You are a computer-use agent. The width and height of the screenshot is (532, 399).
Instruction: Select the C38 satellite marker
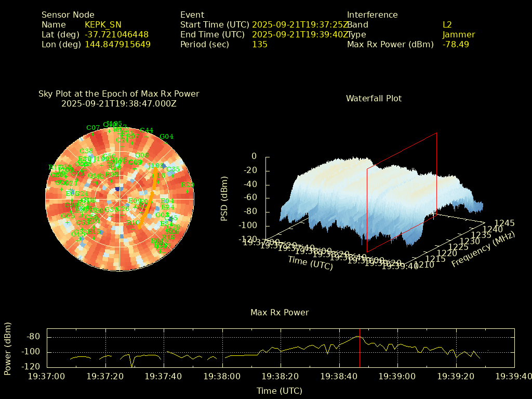point(86,151)
